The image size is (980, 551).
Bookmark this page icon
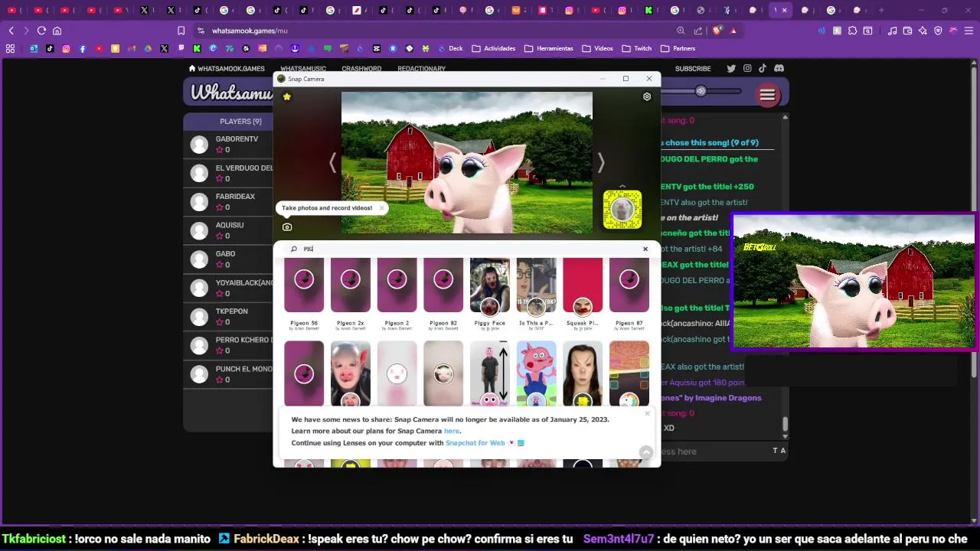[x=181, y=31]
